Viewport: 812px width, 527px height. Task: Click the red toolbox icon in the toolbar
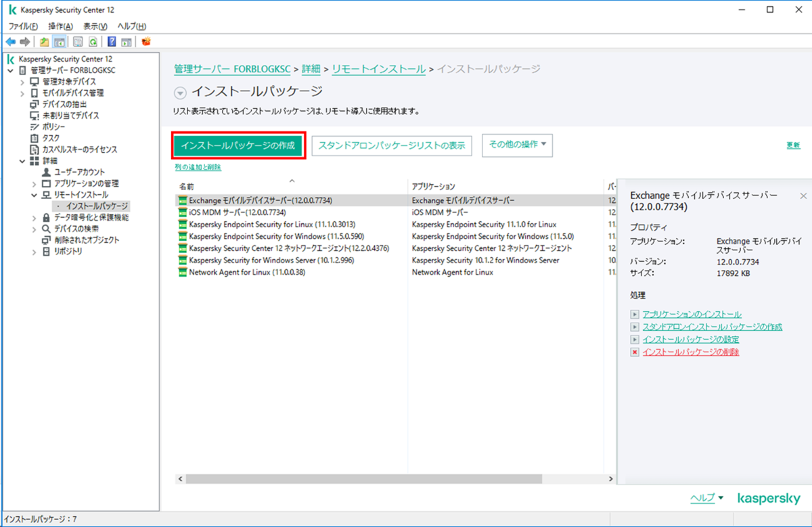click(x=145, y=41)
